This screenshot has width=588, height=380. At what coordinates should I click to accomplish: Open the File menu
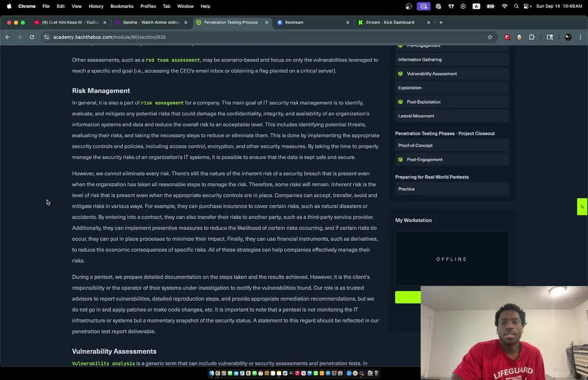pyautogui.click(x=46, y=6)
